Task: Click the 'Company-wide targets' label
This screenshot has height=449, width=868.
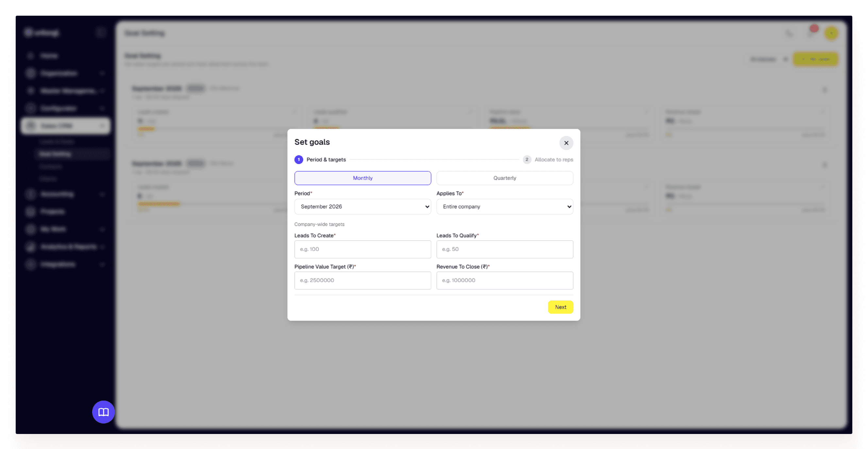Action: [x=319, y=224]
